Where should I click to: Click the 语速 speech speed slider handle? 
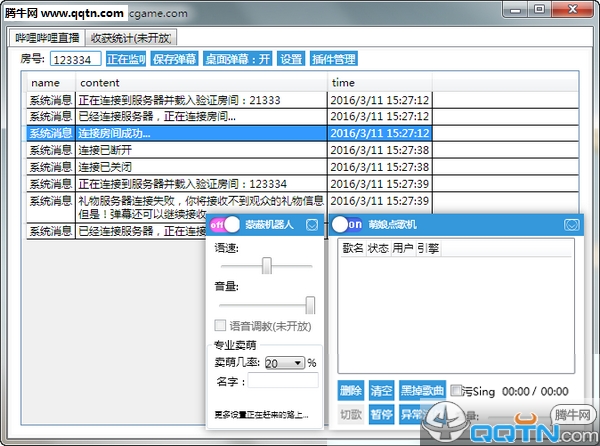(x=267, y=266)
